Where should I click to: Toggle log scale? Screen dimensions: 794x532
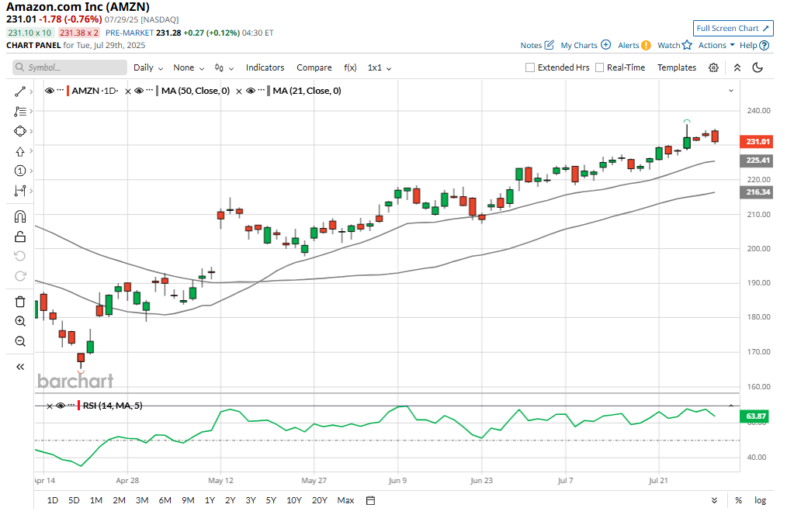(x=760, y=501)
